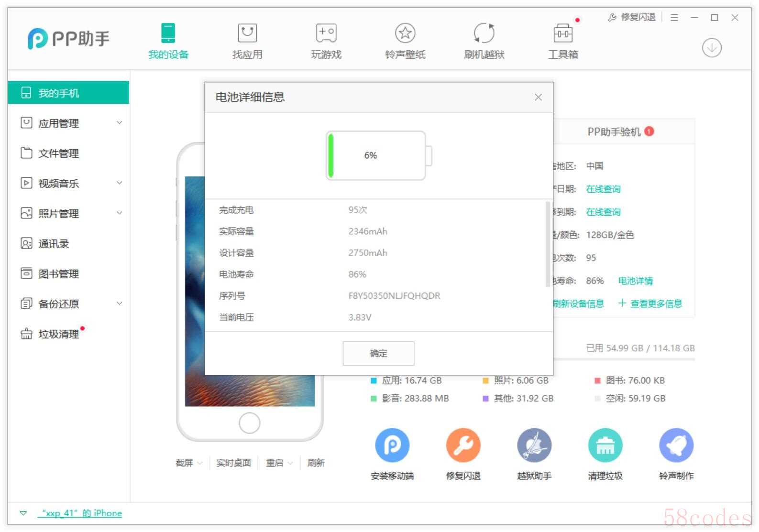The image size is (759, 532).
Task: Click the 重启 button below the phone
Action: pos(275,463)
